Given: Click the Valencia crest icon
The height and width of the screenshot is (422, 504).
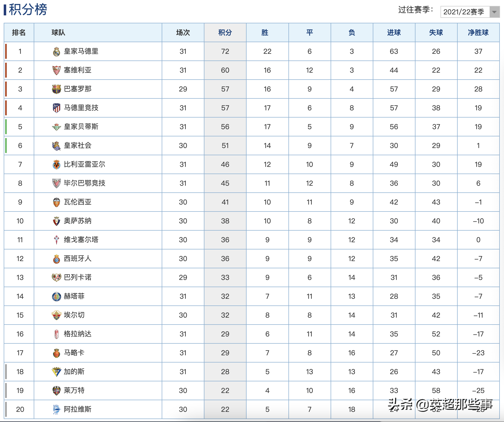Looking at the screenshot, I should (x=57, y=202).
